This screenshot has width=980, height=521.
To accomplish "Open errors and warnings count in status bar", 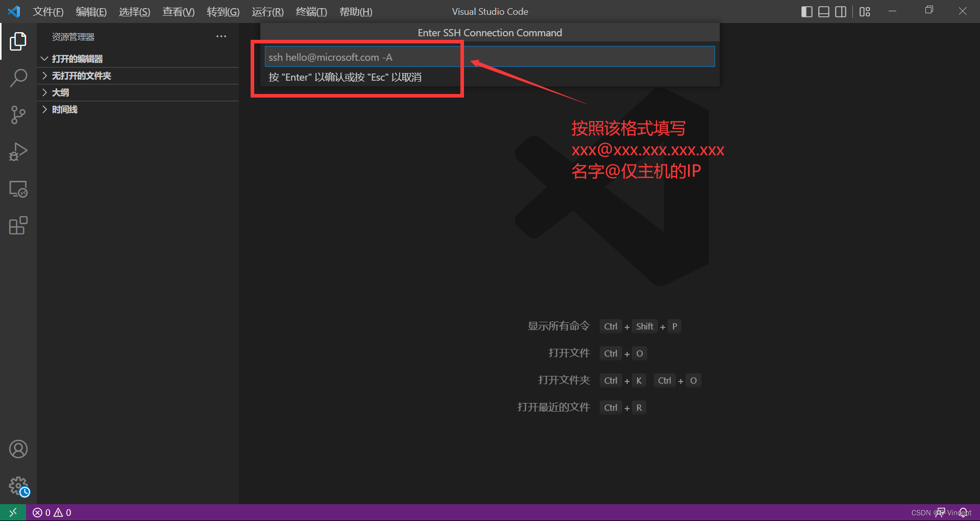I will 52,512.
